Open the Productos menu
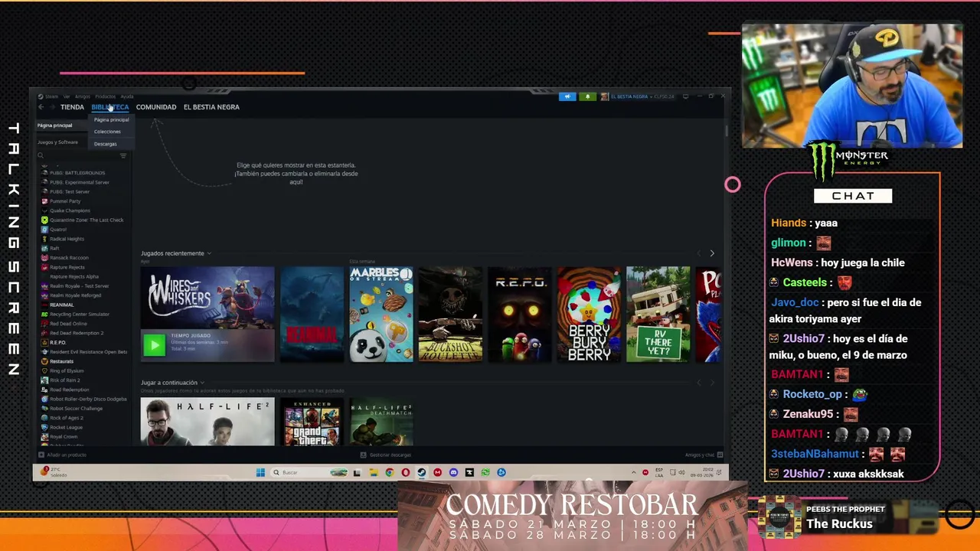This screenshot has width=980, height=551. click(106, 96)
